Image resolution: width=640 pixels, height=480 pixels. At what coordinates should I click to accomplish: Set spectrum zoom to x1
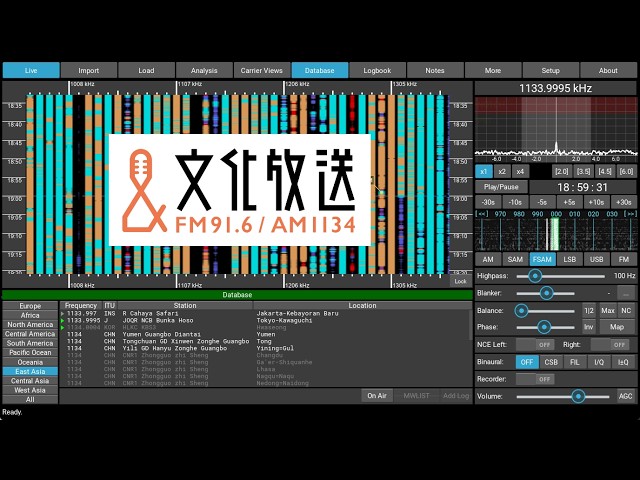[484, 171]
